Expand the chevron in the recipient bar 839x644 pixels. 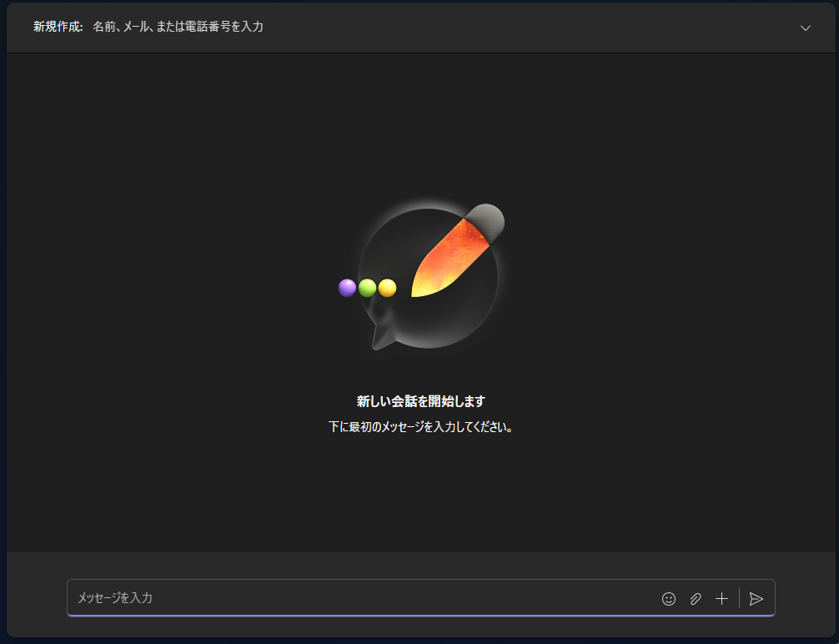pos(805,28)
